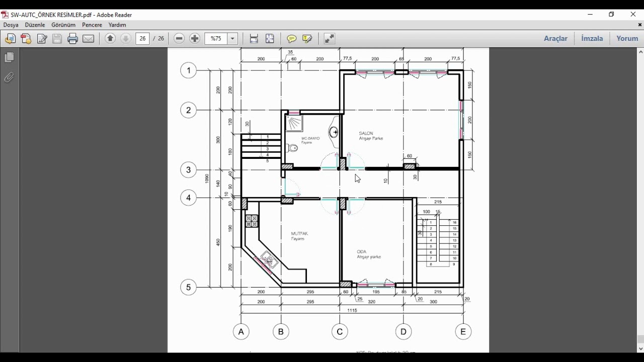Click grid axis bubble E
Viewport: 644px width, 362px height.
463,332
